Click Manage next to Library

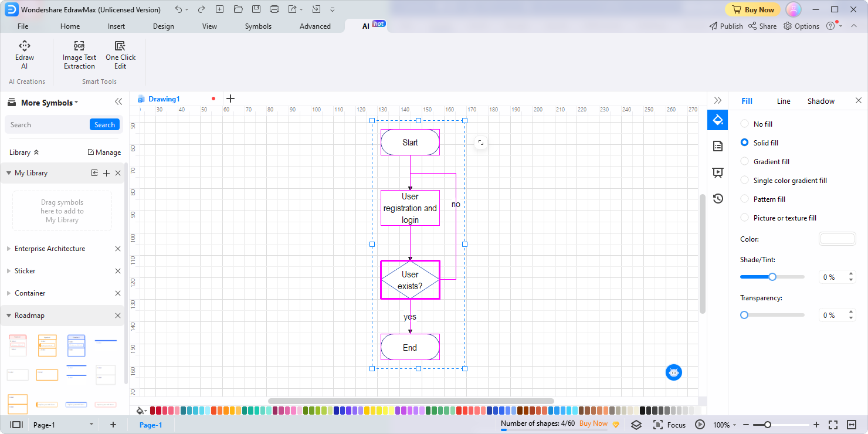tap(104, 152)
